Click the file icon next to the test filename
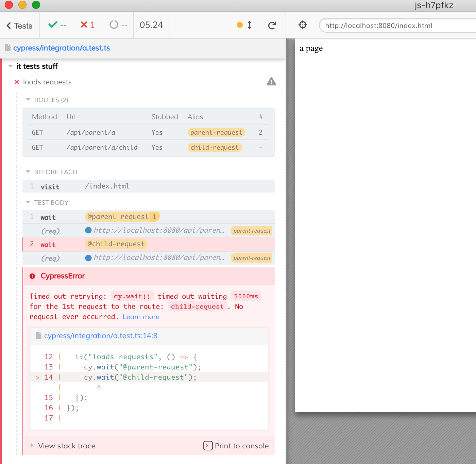 click(x=7, y=48)
